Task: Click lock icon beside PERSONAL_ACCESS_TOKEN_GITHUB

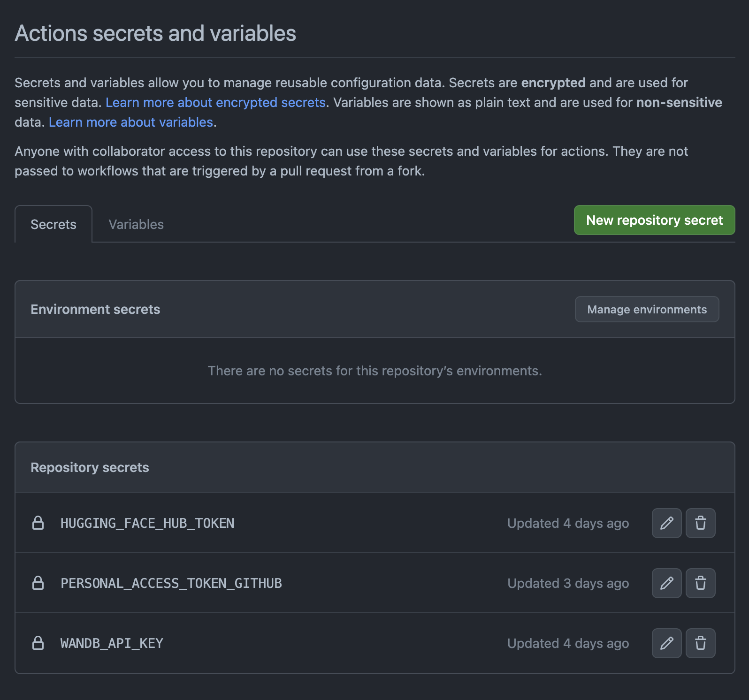Action: 38,583
